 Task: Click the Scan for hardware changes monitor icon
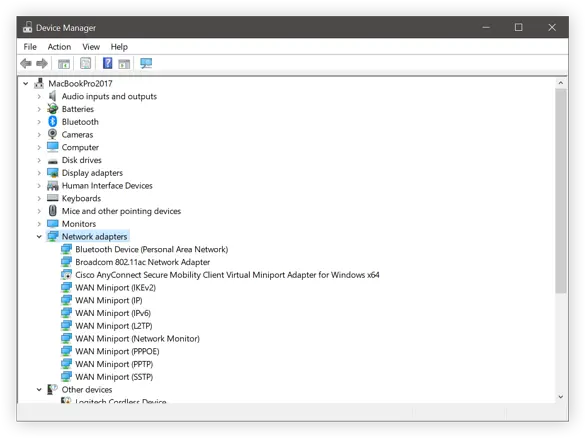pyautogui.click(x=146, y=63)
